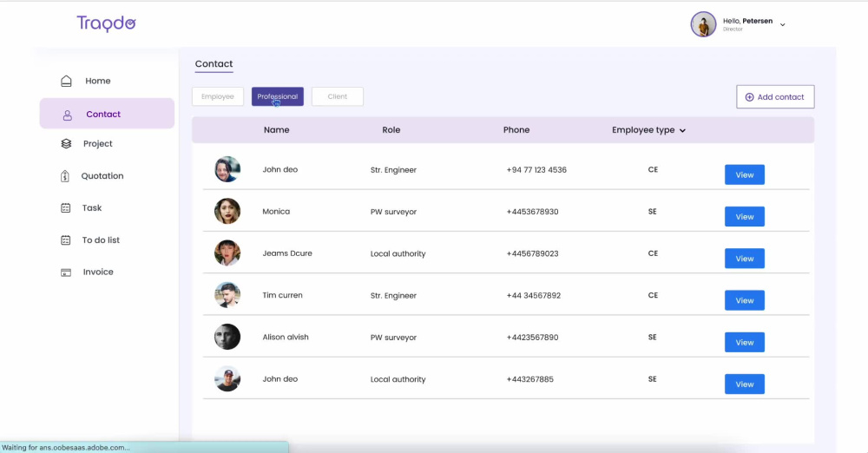Click phone number +4423567890
868x453 pixels.
point(533,338)
